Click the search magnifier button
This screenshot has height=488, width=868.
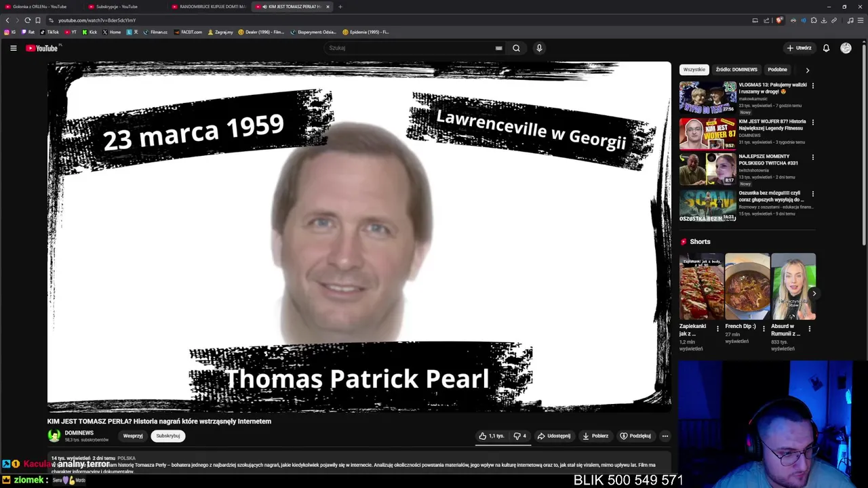516,48
